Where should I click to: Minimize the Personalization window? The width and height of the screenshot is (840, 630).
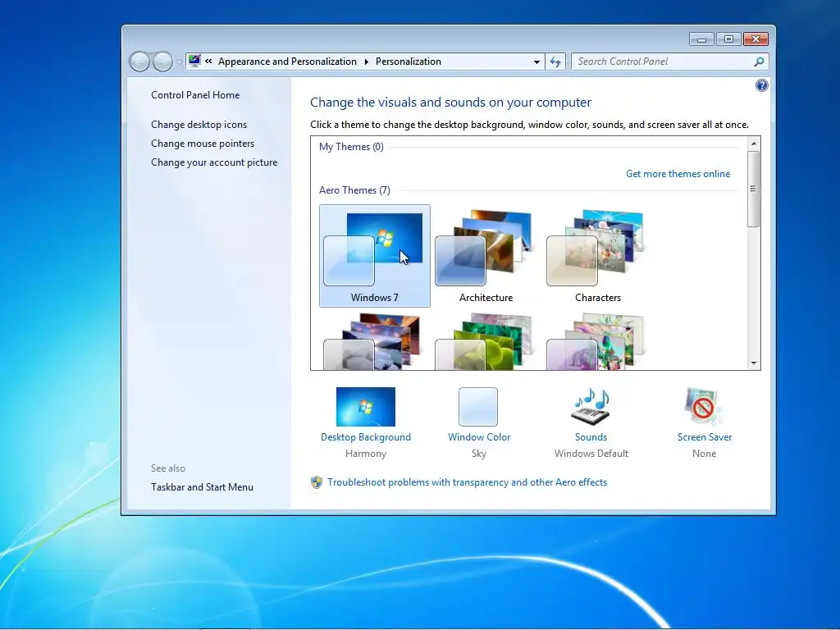[701, 39]
